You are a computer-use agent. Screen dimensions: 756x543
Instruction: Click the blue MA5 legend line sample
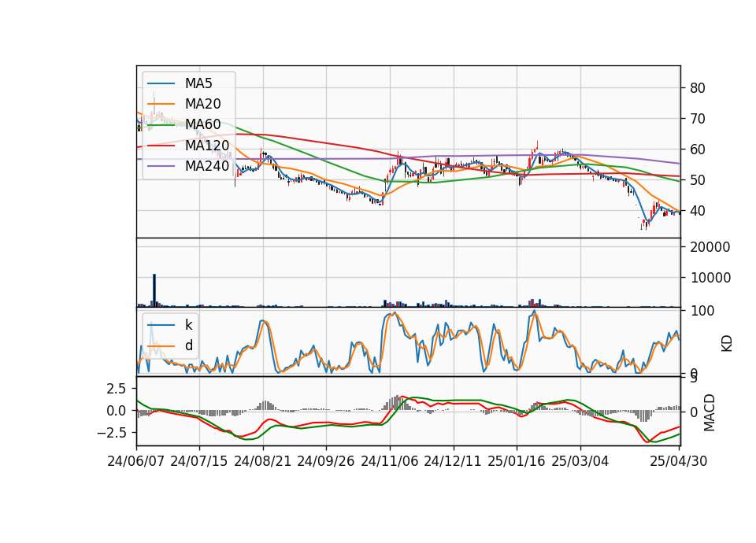pos(161,84)
